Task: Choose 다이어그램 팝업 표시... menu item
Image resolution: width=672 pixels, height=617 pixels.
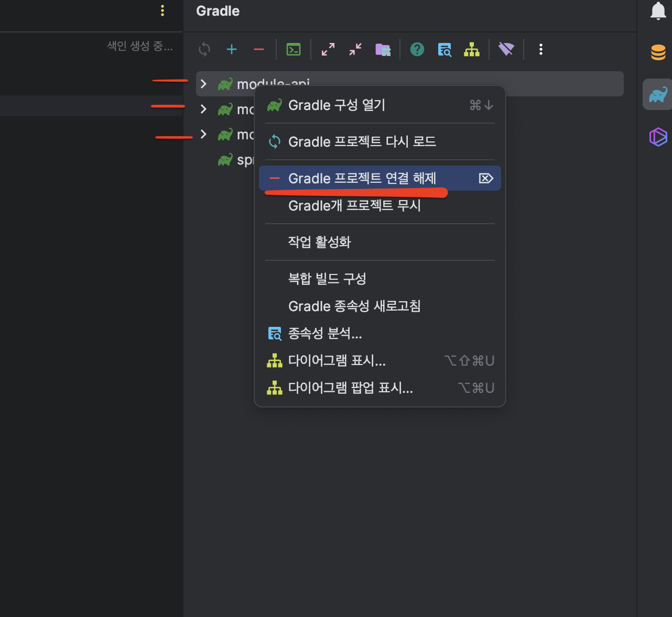Action: coord(380,388)
